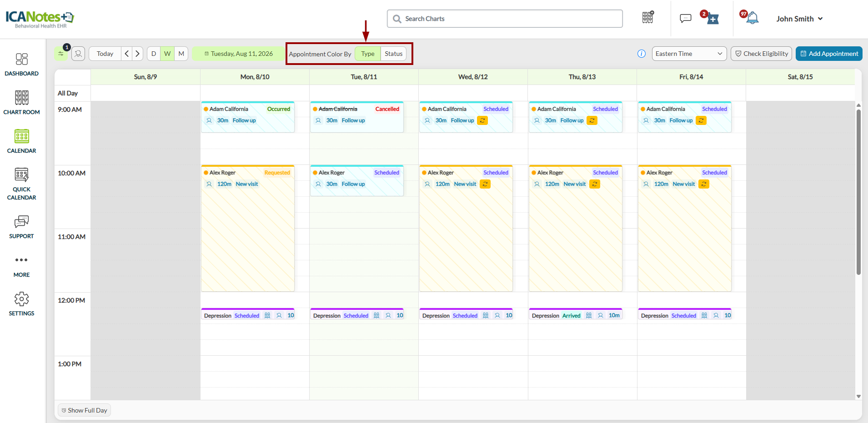Open Monday Alex Roger Requested appointment
The width and height of the screenshot is (868, 423).
click(x=248, y=228)
